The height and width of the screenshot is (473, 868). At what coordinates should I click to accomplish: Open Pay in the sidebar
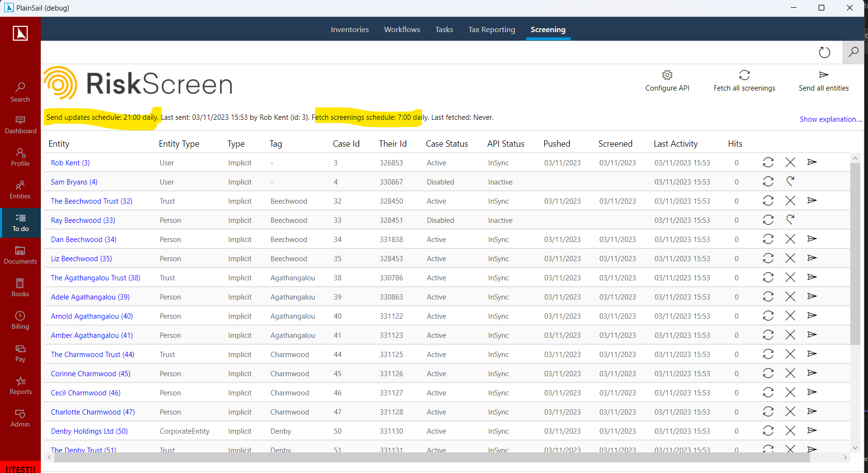point(20,353)
